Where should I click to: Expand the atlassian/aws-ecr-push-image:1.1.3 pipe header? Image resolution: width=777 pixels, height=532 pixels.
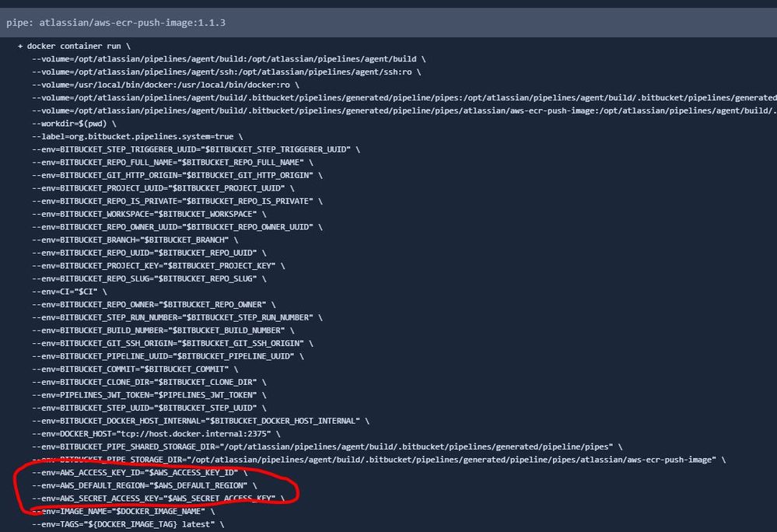[x=389, y=23]
